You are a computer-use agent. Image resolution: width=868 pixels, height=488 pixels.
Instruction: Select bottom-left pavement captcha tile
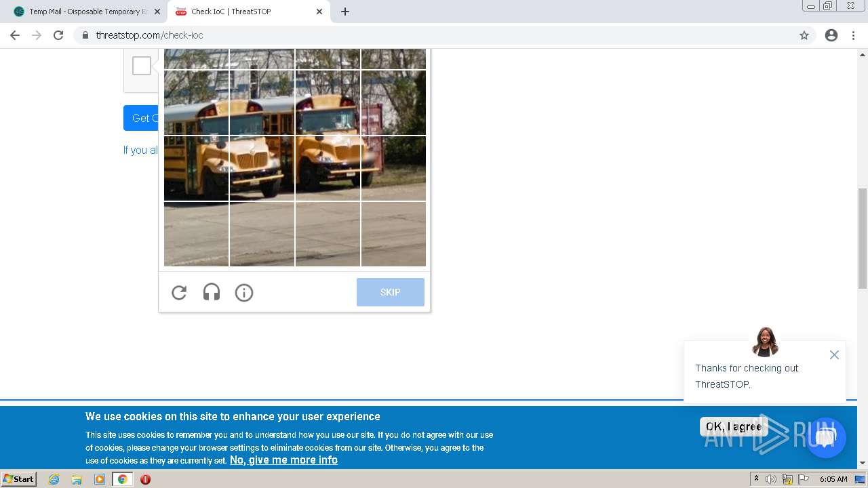tap(196, 234)
